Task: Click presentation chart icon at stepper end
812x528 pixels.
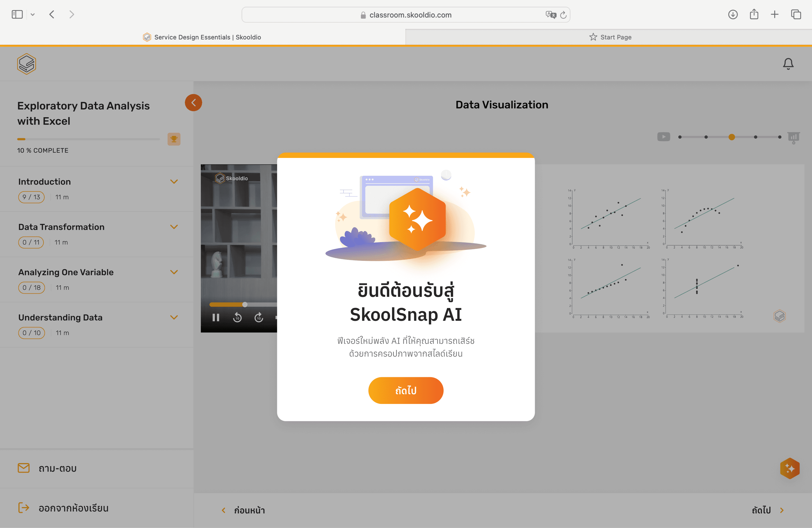Action: pos(793,137)
